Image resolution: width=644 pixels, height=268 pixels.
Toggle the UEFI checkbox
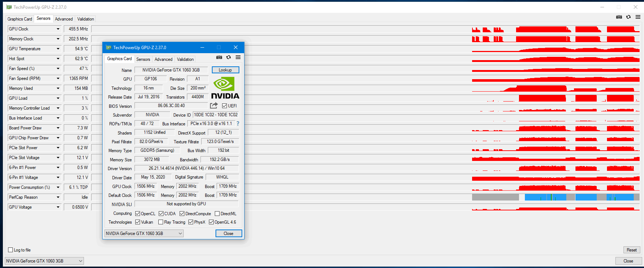[x=225, y=106]
